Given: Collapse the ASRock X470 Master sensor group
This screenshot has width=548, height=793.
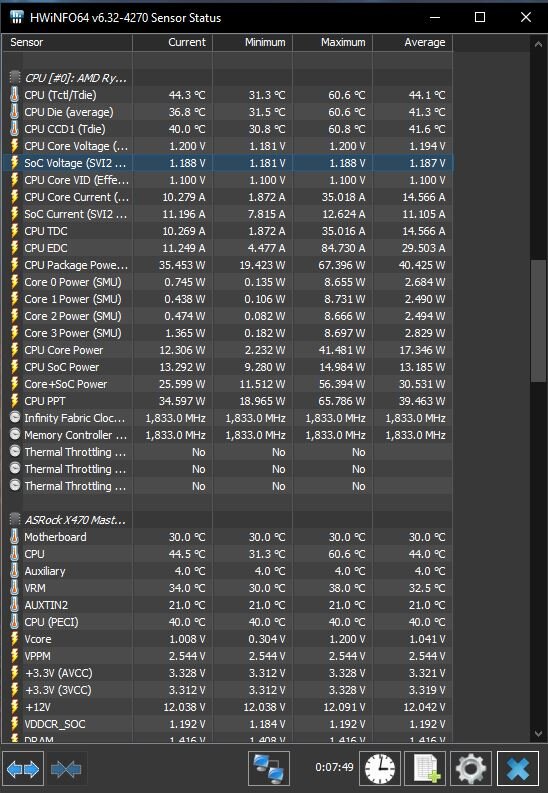Looking at the screenshot, I should 15,519.
